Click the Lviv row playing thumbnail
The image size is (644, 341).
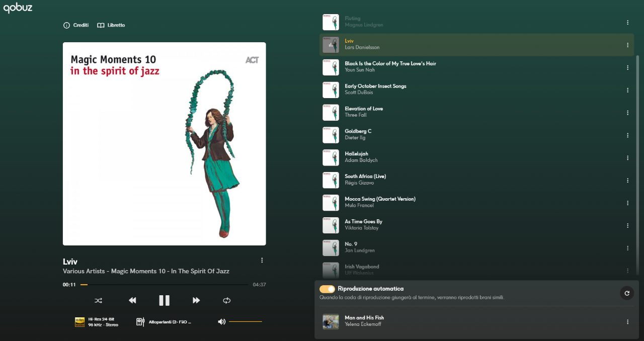[x=331, y=45]
